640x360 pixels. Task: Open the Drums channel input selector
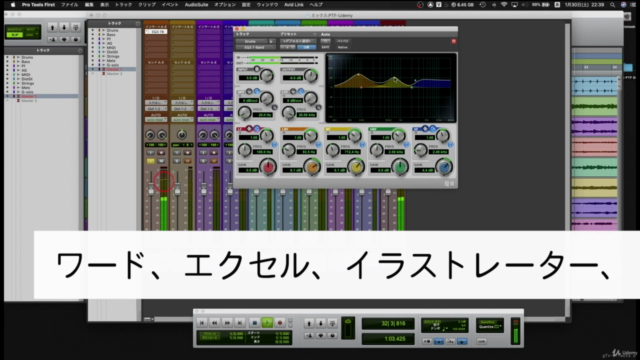(156, 103)
